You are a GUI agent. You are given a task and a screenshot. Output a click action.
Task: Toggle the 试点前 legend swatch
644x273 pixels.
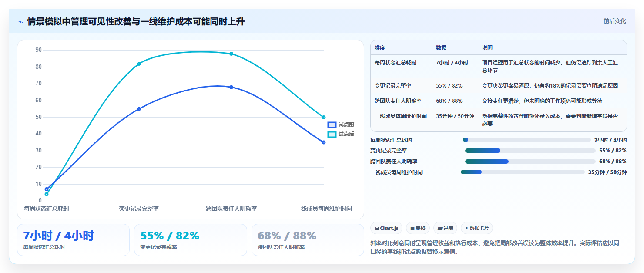pos(332,125)
